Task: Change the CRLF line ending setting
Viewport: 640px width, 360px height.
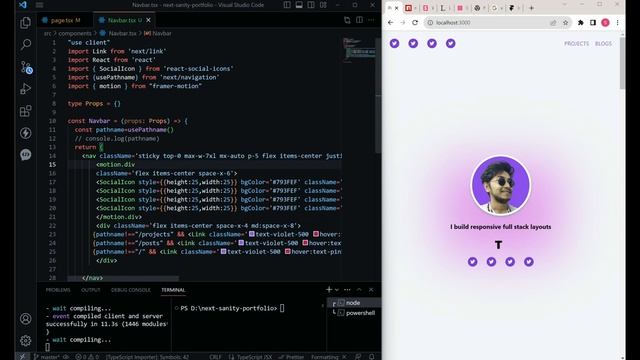Action: tap(215, 357)
